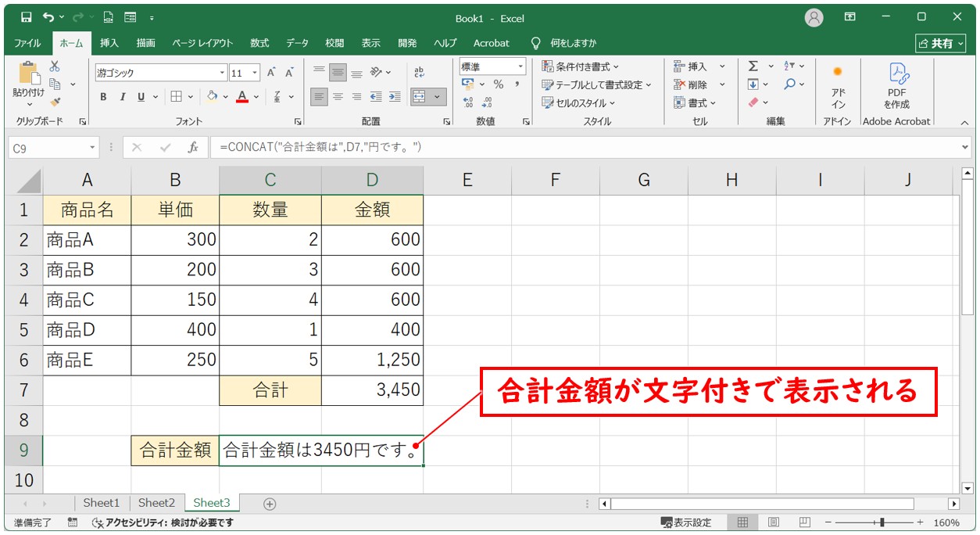Switch to the 挿入 ribbon tab
980x535 pixels.
tap(109, 43)
